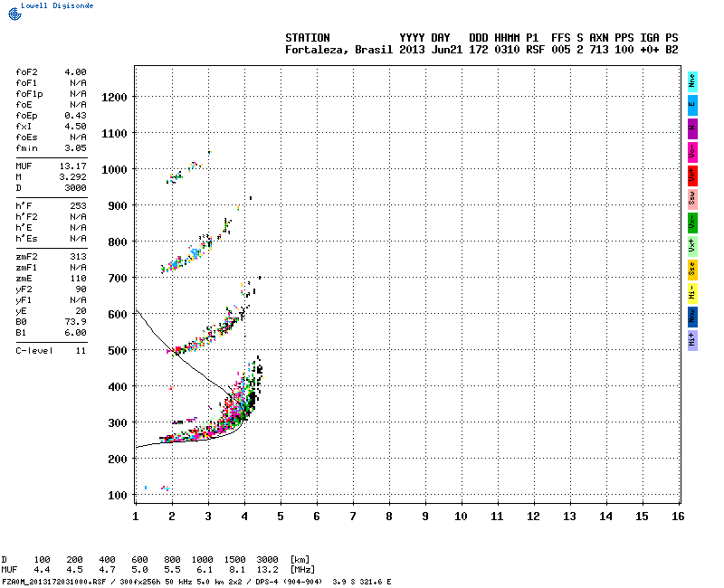Choose the dark green Vx- legend swatch

pyautogui.click(x=692, y=223)
